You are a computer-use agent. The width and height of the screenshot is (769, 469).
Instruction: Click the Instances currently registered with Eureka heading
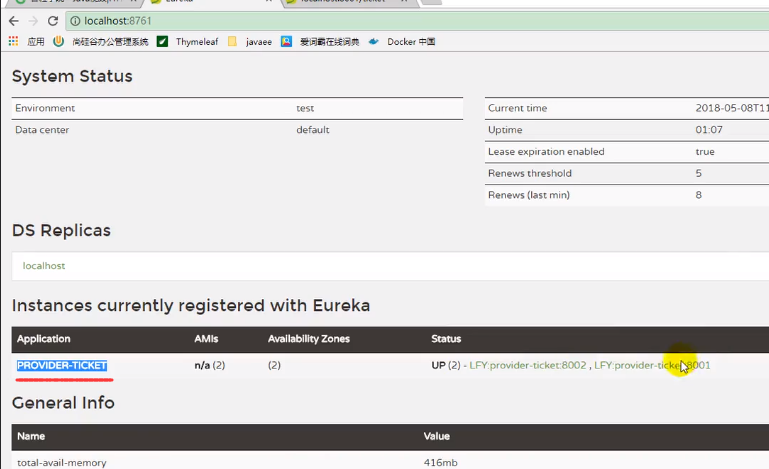pos(191,305)
